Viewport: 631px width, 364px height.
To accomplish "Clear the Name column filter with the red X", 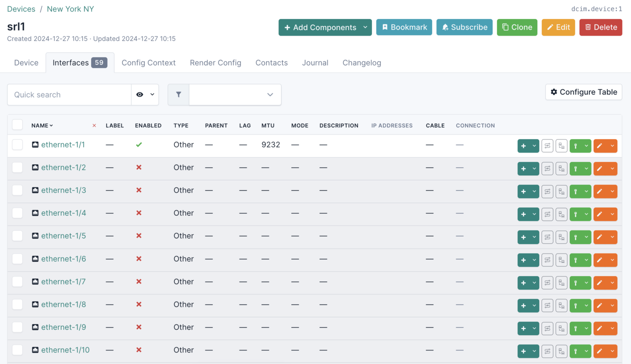I will [94, 125].
